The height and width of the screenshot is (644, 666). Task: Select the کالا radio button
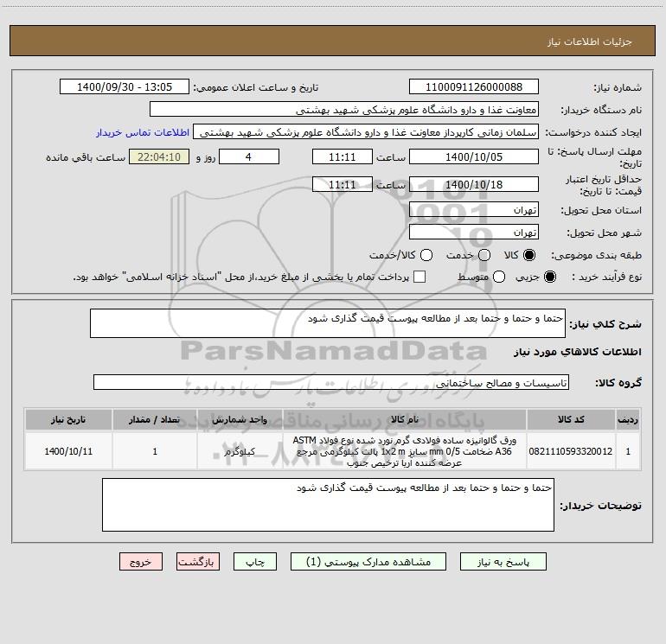529,255
